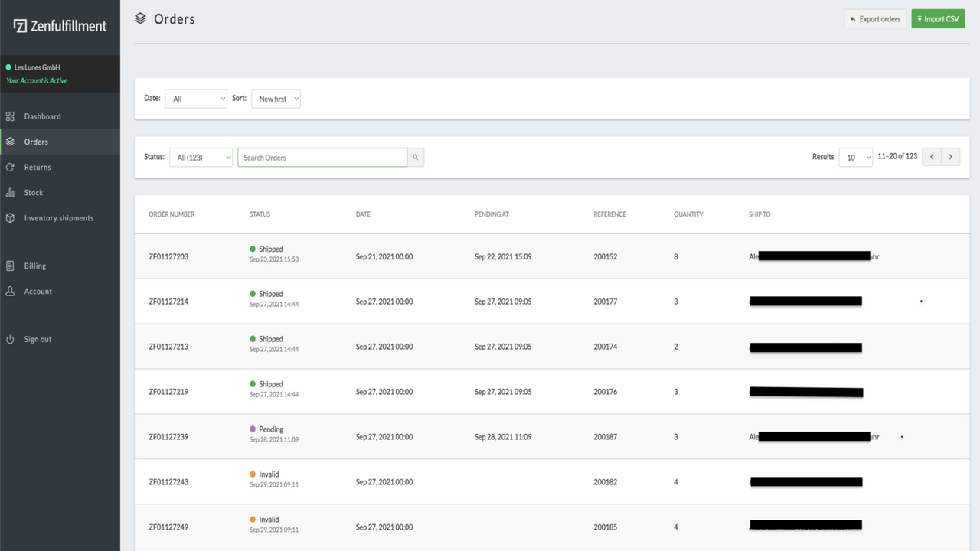Click the search magnifier button
980x551 pixels.
tap(416, 158)
